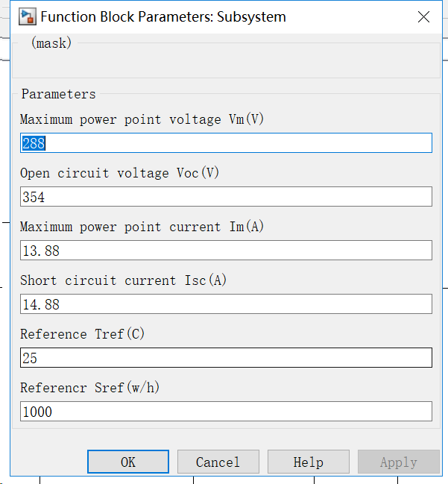Focus the Open circuit voltage Voc field

click(x=226, y=197)
